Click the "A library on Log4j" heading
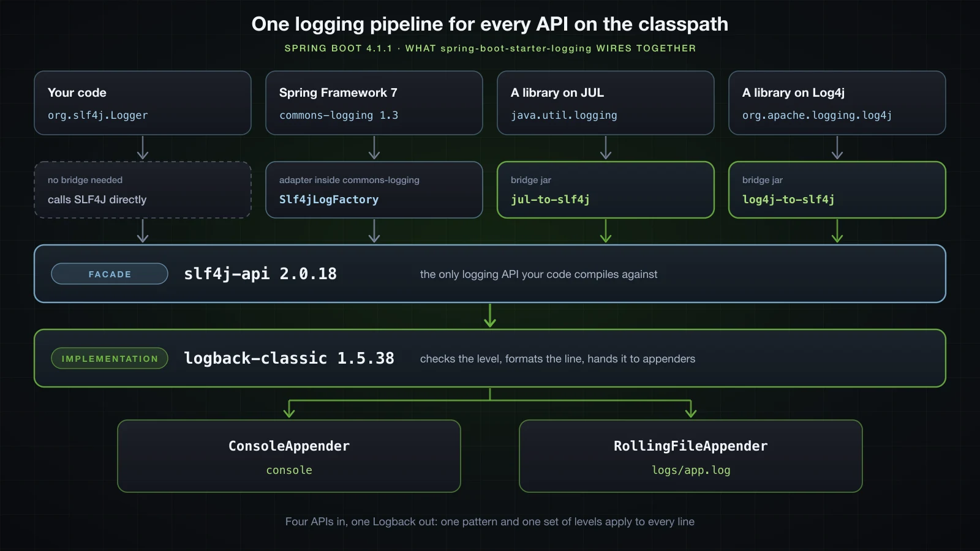This screenshot has height=551, width=980. click(793, 92)
